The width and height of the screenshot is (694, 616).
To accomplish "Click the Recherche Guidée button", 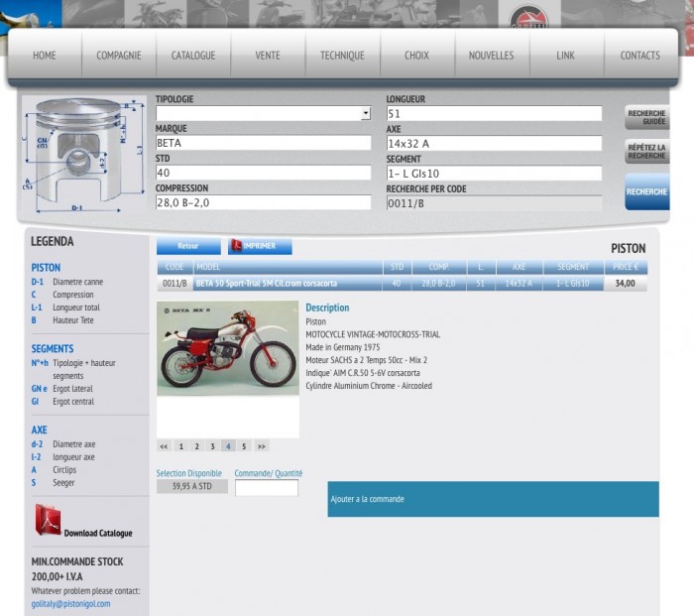I will [x=646, y=117].
